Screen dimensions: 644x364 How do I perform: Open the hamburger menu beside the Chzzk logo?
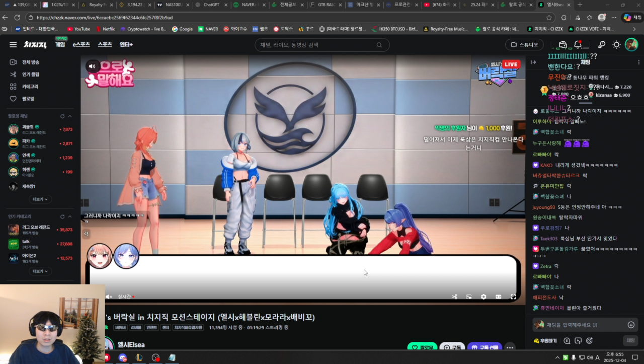pos(13,45)
